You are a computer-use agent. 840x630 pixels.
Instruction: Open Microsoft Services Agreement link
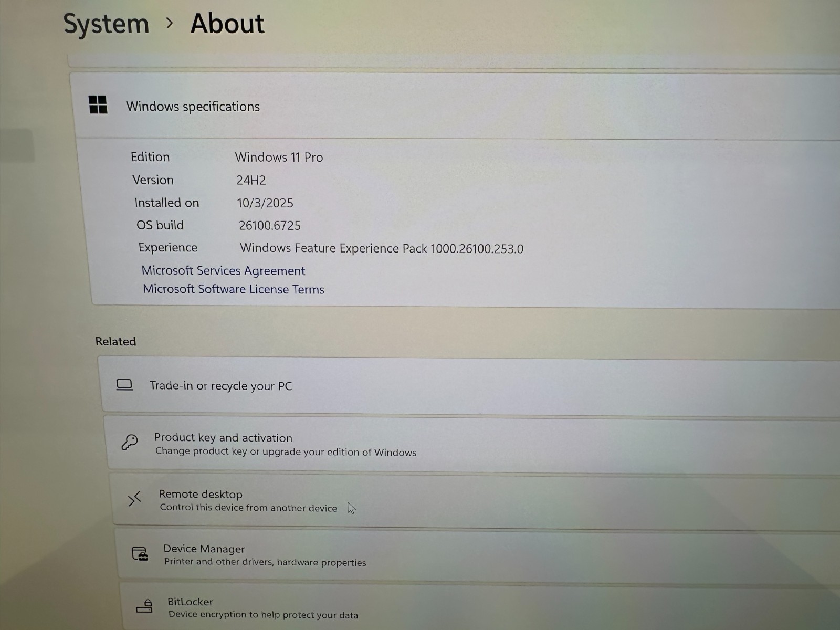click(x=223, y=270)
